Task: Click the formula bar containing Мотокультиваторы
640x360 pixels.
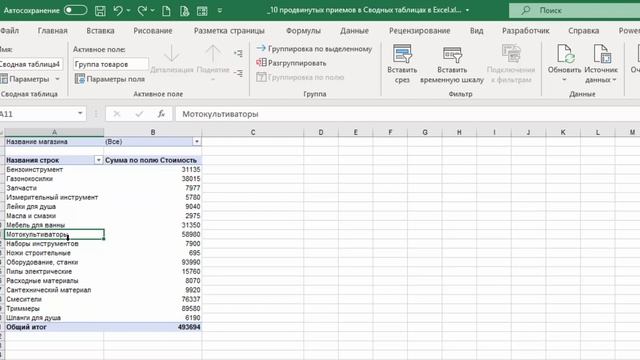Action: click(x=407, y=114)
